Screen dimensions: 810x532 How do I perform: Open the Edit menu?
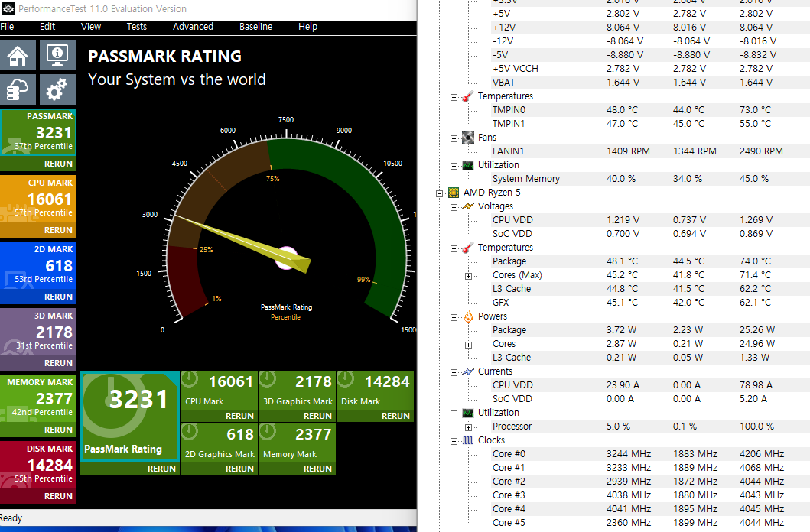pyautogui.click(x=47, y=26)
